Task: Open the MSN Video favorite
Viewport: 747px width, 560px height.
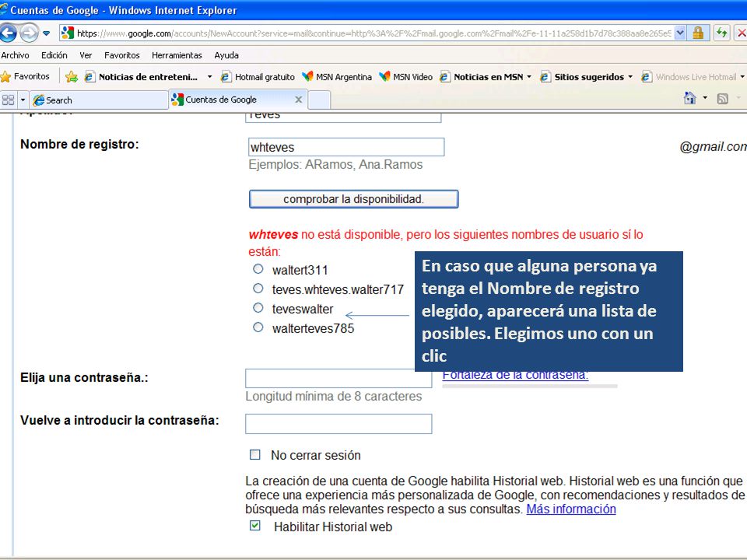Action: point(405,77)
